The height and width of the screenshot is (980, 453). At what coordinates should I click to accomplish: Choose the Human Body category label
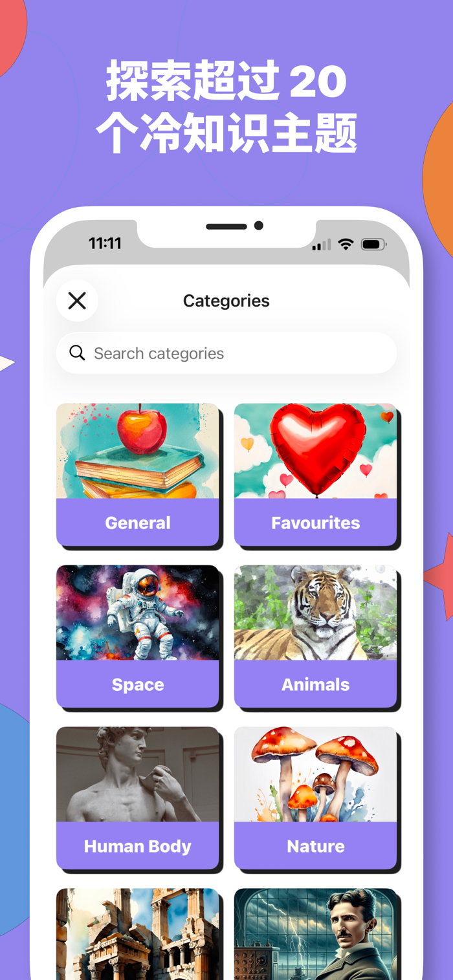(138, 846)
